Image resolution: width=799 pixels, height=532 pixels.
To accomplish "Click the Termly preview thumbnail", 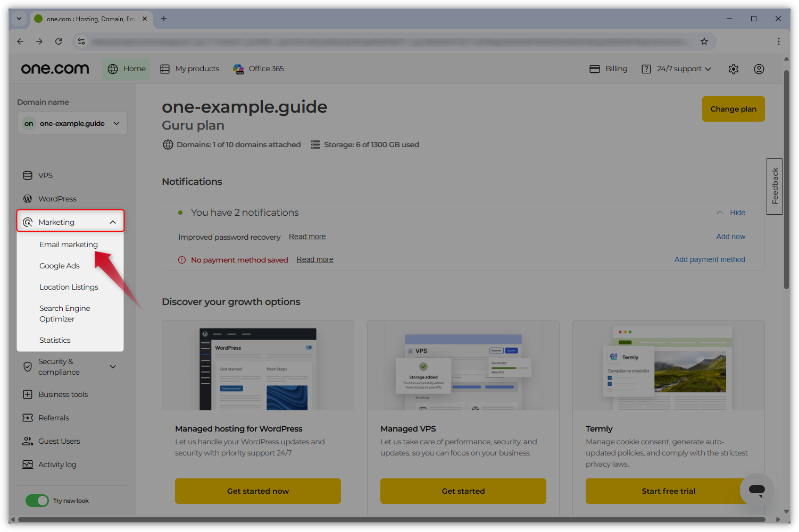I will tap(669, 366).
